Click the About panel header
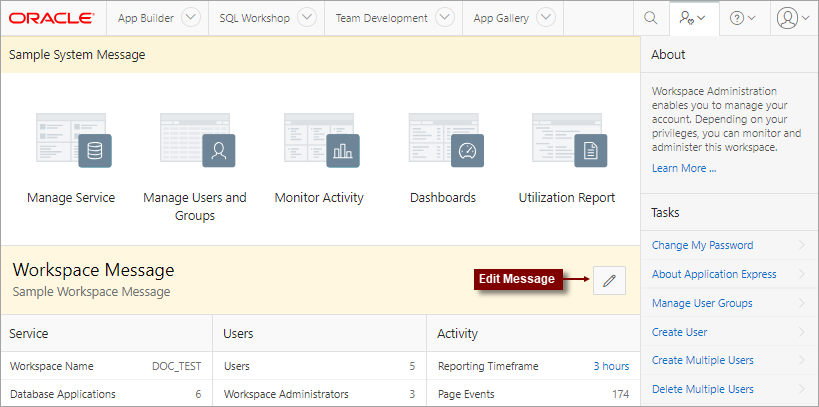 click(668, 54)
